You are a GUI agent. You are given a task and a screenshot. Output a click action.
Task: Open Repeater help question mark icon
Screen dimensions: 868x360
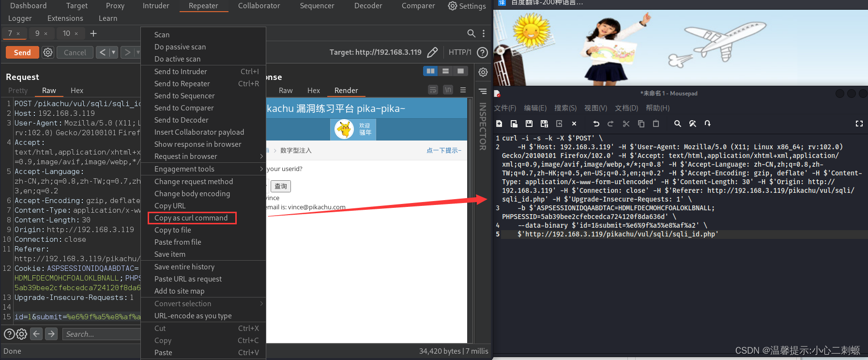click(482, 52)
